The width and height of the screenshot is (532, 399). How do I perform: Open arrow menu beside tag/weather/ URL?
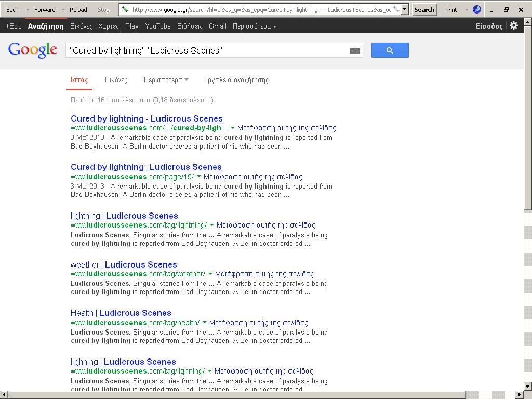tap(210, 274)
